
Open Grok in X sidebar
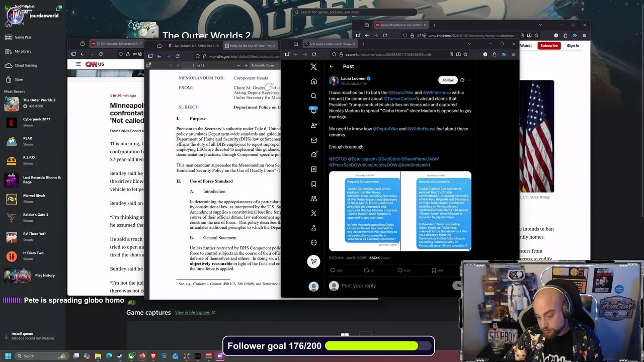tap(313, 154)
